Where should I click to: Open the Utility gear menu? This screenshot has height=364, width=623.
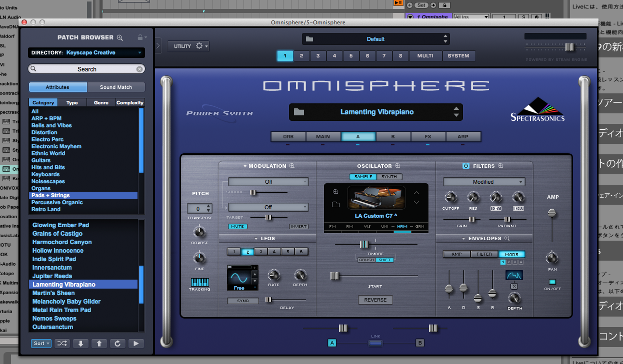(188, 46)
